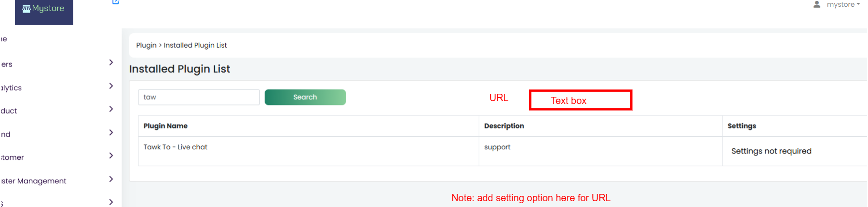Screen dimensions: 868x207
Task: Click the taw search input field
Action: (199, 97)
